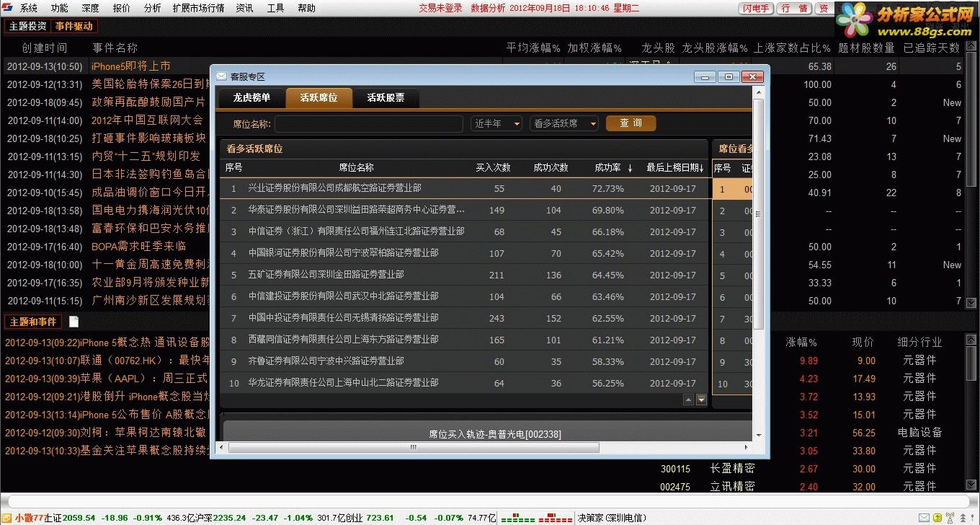
Task: Open the 功能 menu
Action: [x=60, y=9]
